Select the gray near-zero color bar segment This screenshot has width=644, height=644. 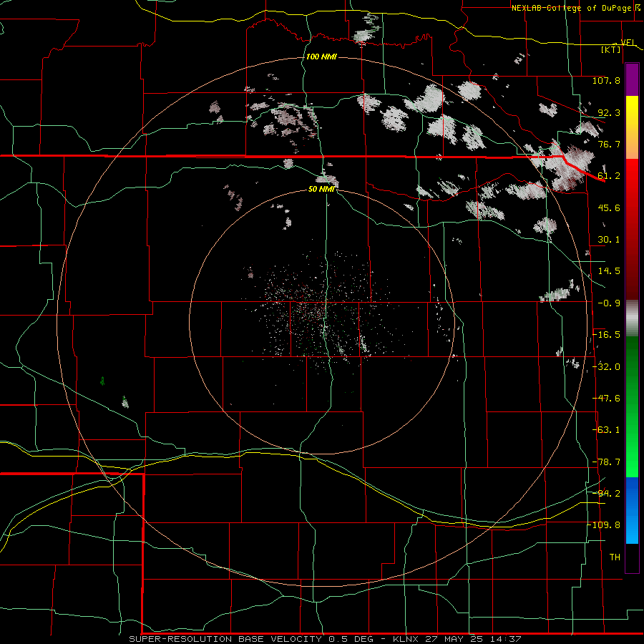pos(632,318)
